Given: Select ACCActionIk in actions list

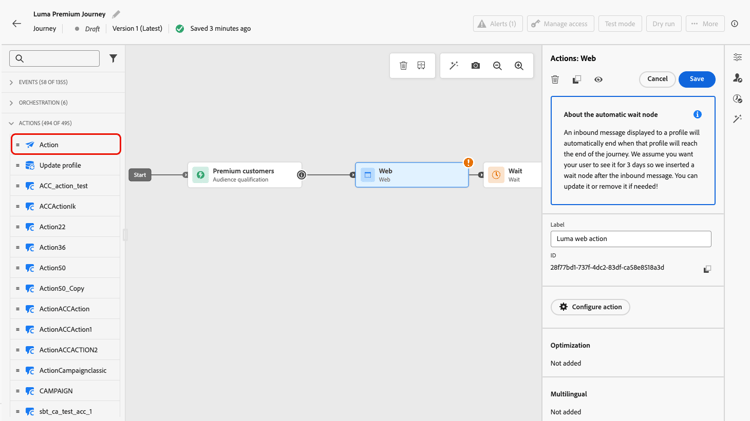Looking at the screenshot, I should tap(66, 206).
